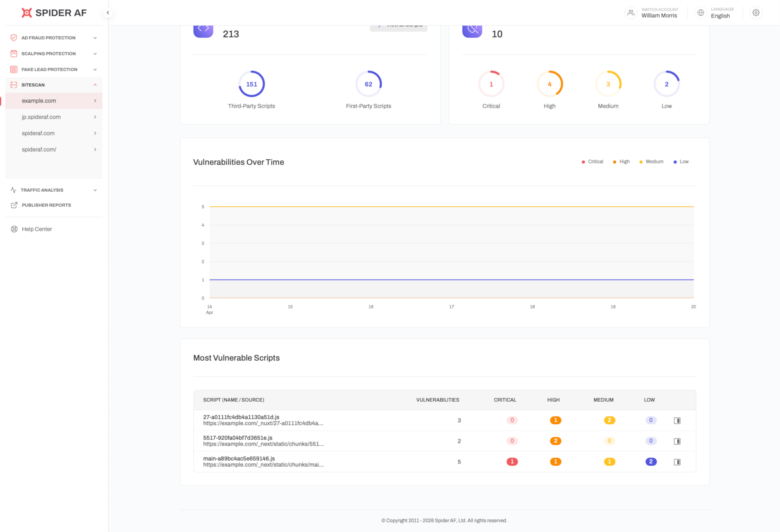
Task: Open details icon for 5517-920fa04bf7d3651e.js row
Action: point(677,441)
